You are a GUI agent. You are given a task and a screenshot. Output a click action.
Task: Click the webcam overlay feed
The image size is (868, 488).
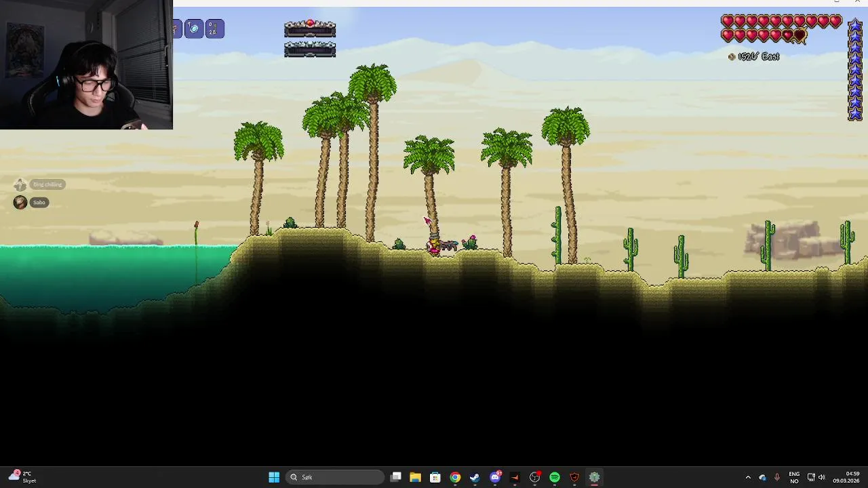86,64
